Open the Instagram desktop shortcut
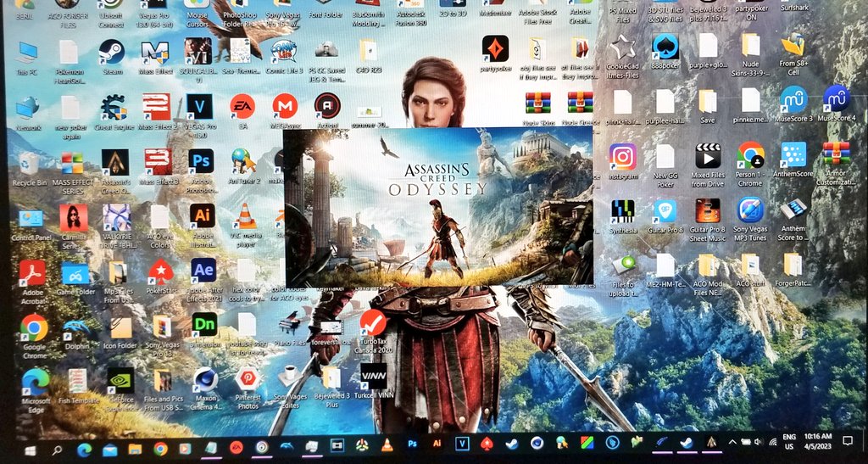This screenshot has width=868, height=464. (623, 157)
